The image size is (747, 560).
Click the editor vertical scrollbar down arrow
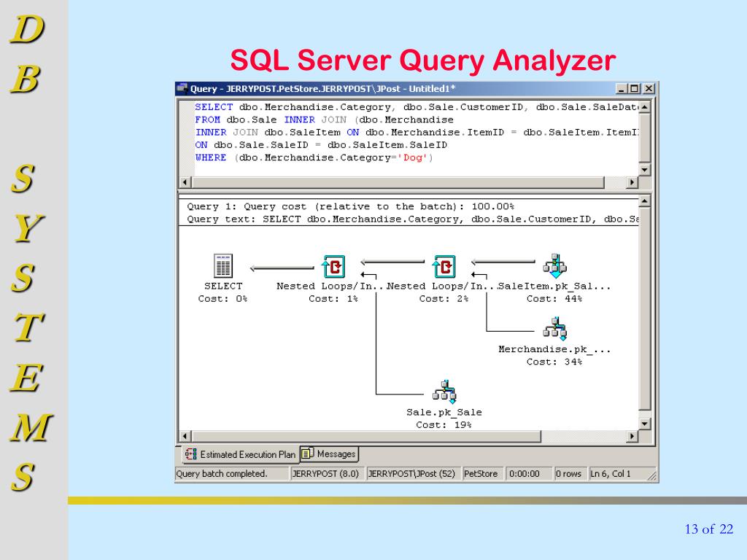645,169
